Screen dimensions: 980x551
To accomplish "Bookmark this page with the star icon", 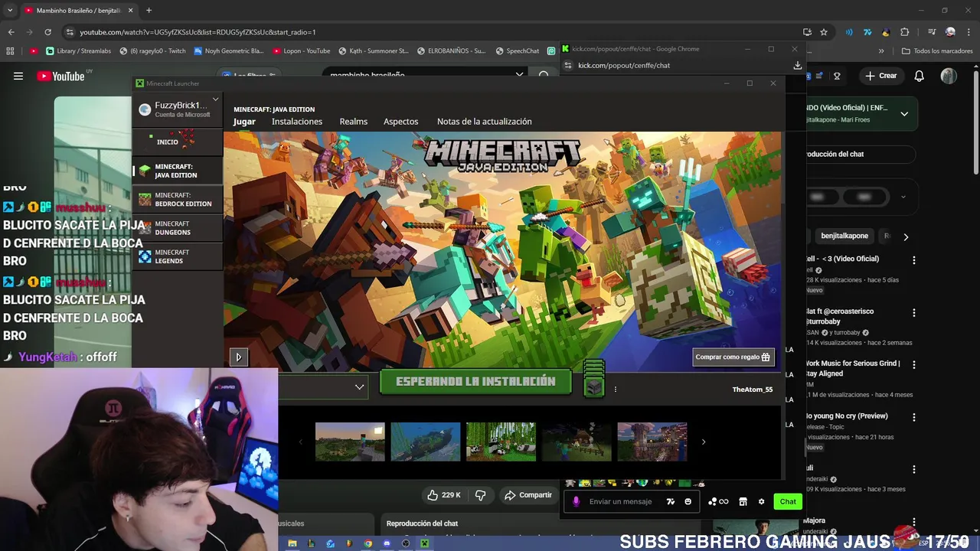I will (x=824, y=32).
